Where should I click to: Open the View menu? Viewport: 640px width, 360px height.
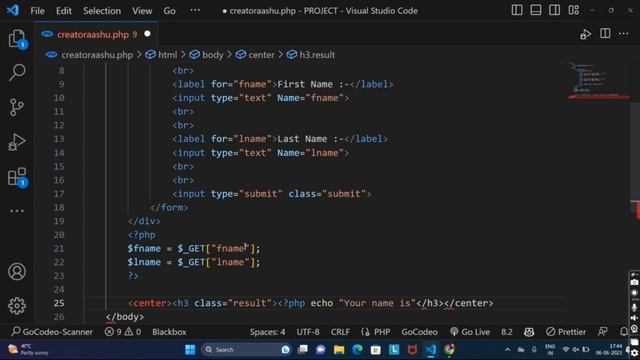(142, 11)
